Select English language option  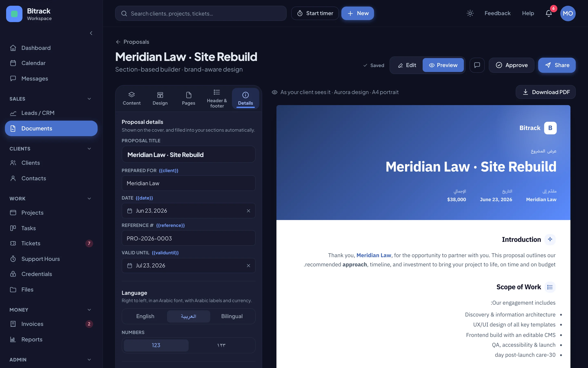pos(145,316)
